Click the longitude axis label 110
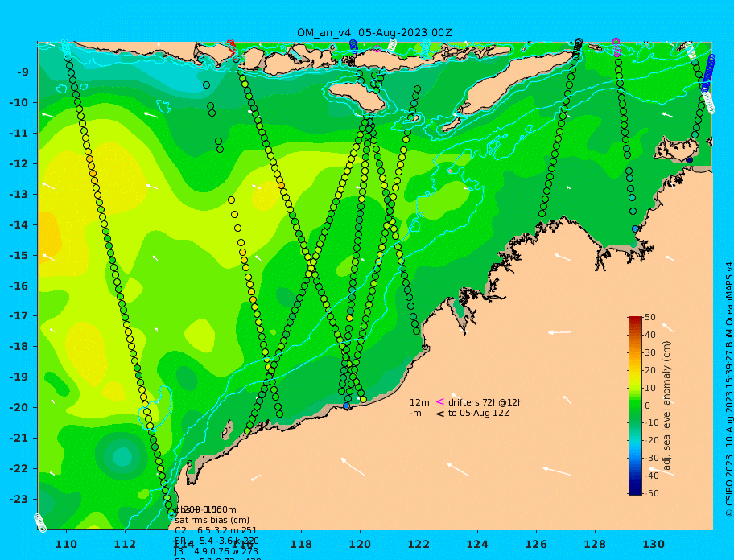Image resolution: width=734 pixels, height=560 pixels. coord(67,545)
